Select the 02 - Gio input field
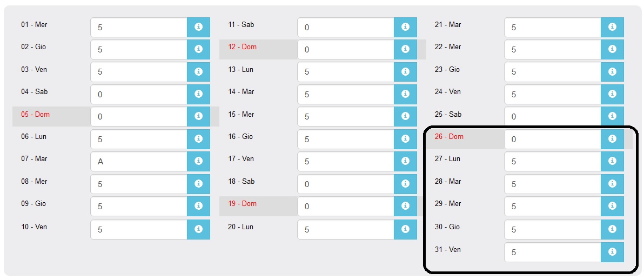This screenshot has height=279, width=644. point(139,49)
